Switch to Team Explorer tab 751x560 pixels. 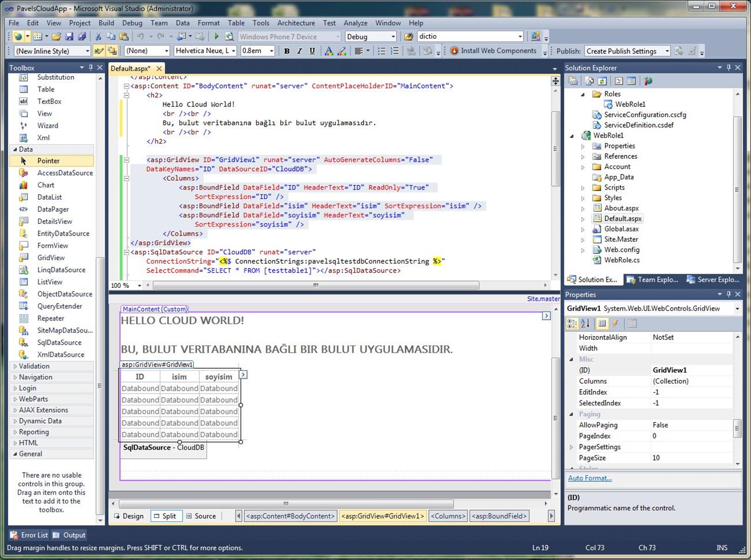coord(653,280)
